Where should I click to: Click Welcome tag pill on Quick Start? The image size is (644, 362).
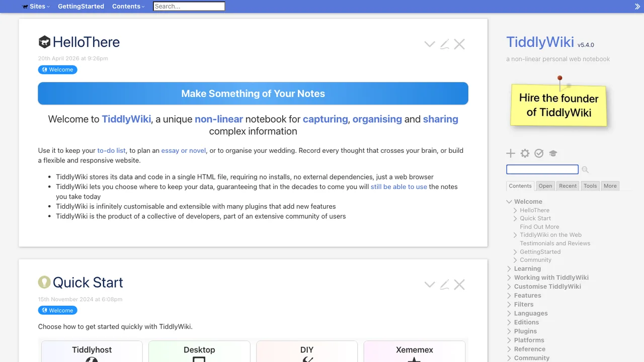[57, 310]
